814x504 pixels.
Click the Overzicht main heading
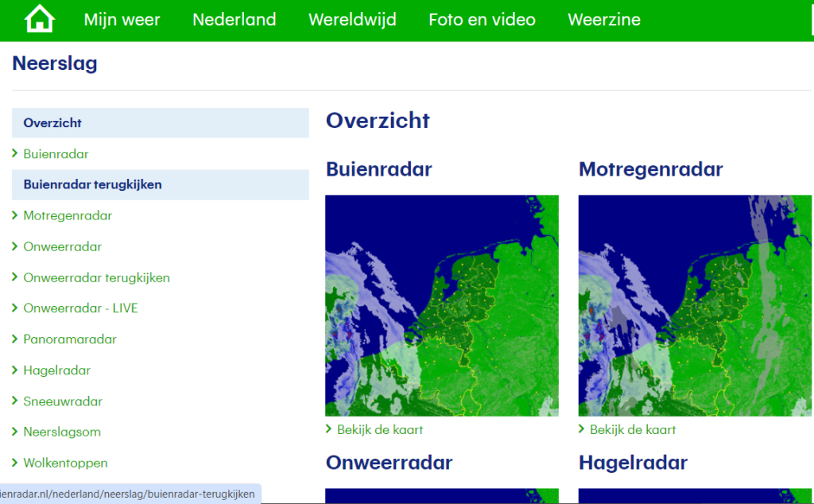tap(378, 121)
